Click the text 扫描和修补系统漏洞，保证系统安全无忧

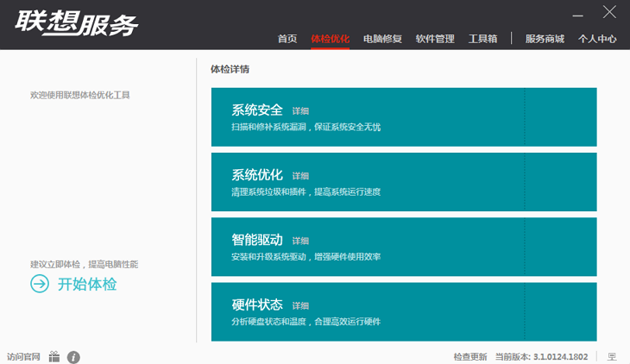point(306,128)
